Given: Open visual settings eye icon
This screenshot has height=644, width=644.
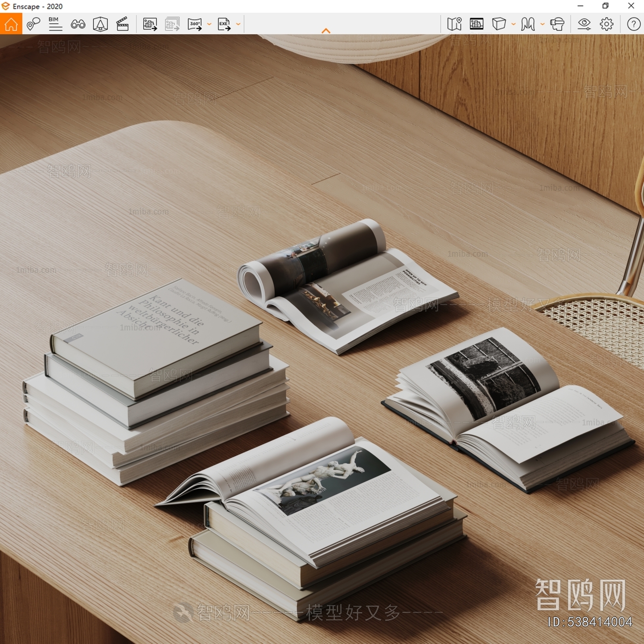Looking at the screenshot, I should pyautogui.click(x=584, y=24).
